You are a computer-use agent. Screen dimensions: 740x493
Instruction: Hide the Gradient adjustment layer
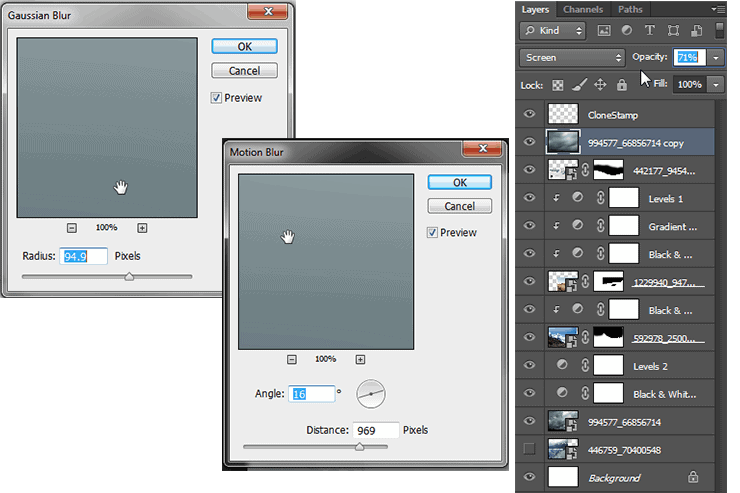[x=530, y=226]
